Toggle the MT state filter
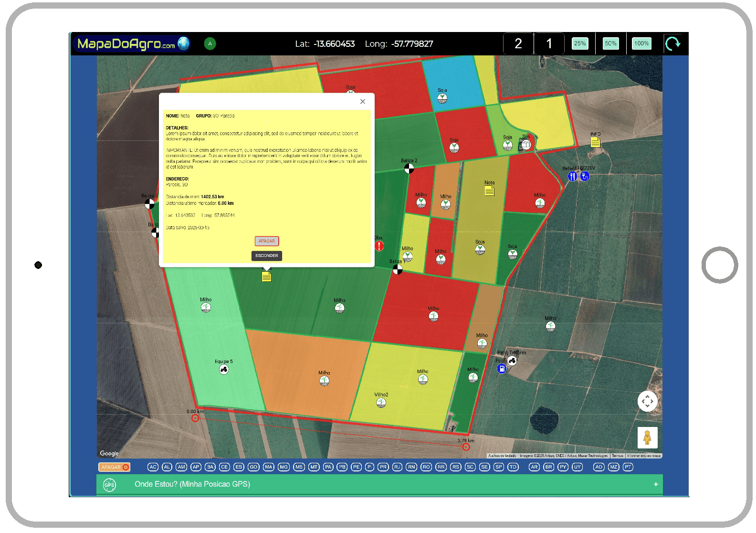The image size is (756, 533). 314,467
